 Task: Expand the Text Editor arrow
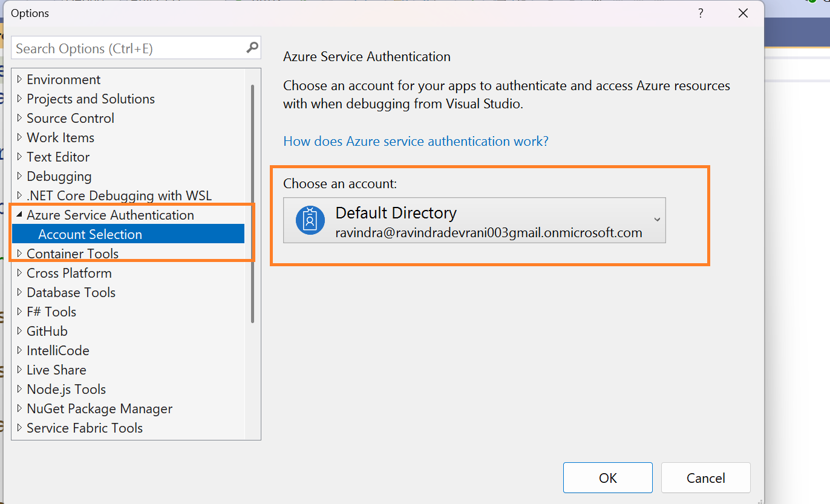pyautogui.click(x=20, y=157)
